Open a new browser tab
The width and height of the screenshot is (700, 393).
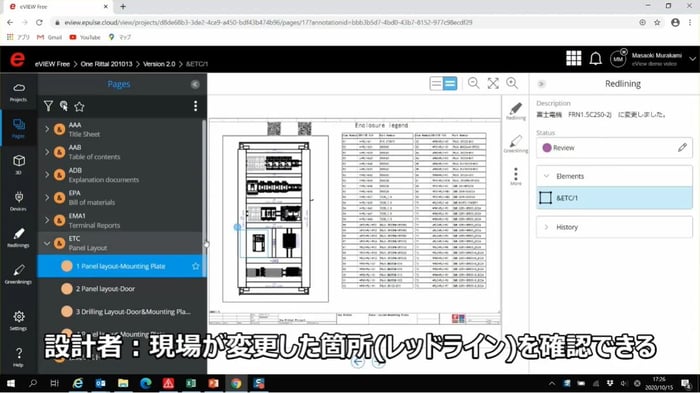(x=123, y=7)
